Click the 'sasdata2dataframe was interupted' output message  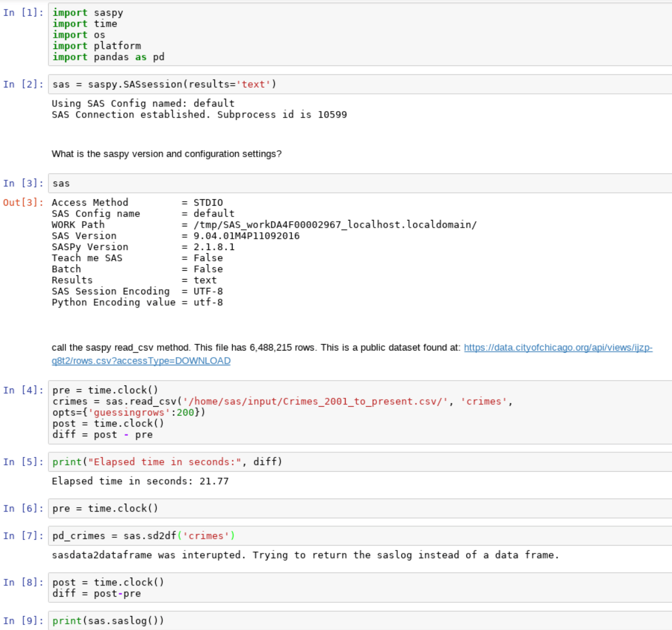point(305,555)
